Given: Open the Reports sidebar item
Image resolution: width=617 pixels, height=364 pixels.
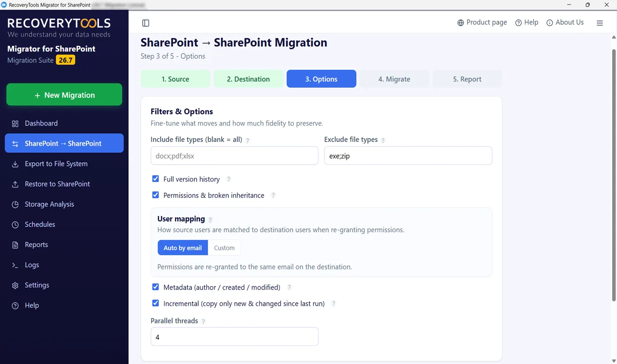Looking at the screenshot, I should (64, 245).
